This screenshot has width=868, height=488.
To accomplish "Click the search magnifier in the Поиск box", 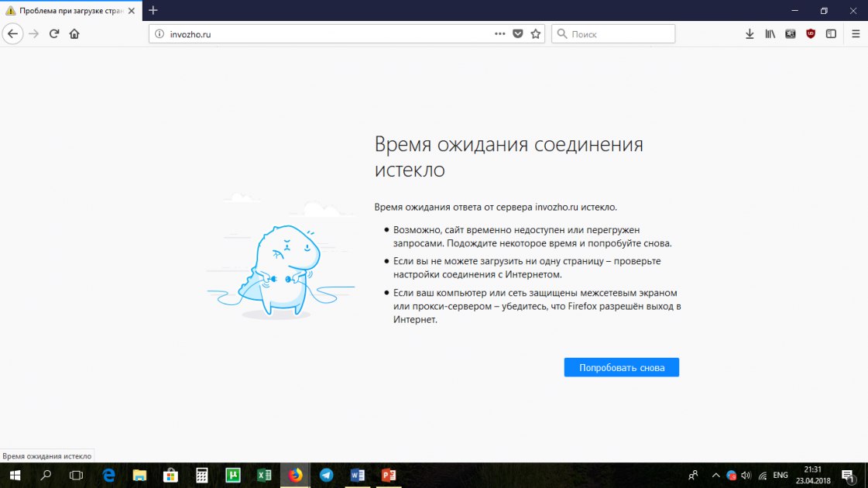I will pos(562,34).
